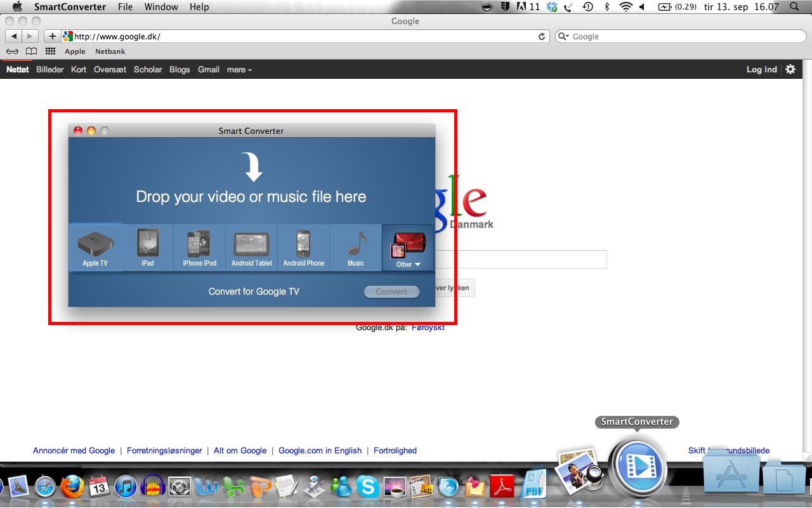The height and width of the screenshot is (508, 812).
Task: Select the iPad device preset
Action: click(148, 248)
